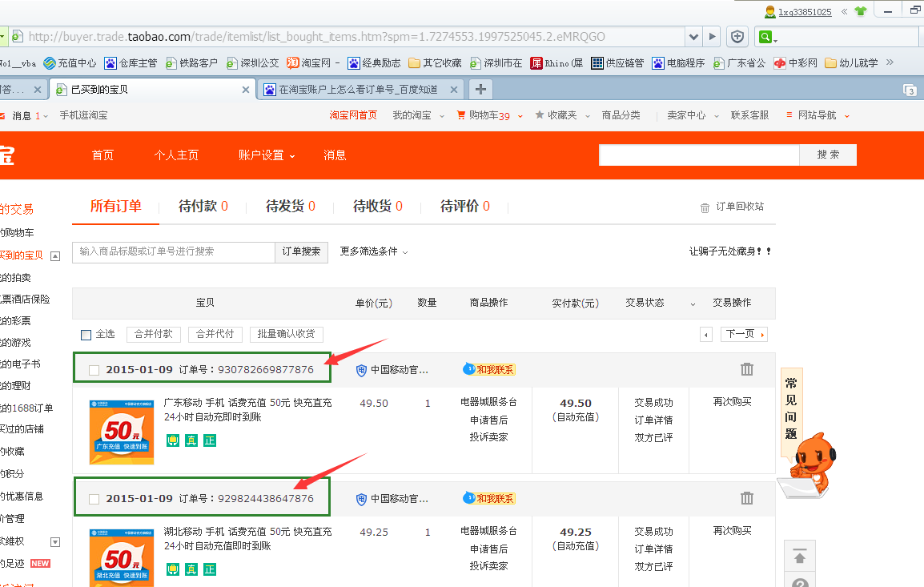The height and width of the screenshot is (587, 924).
Task: Open the address bar history dropdown
Action: click(x=693, y=37)
